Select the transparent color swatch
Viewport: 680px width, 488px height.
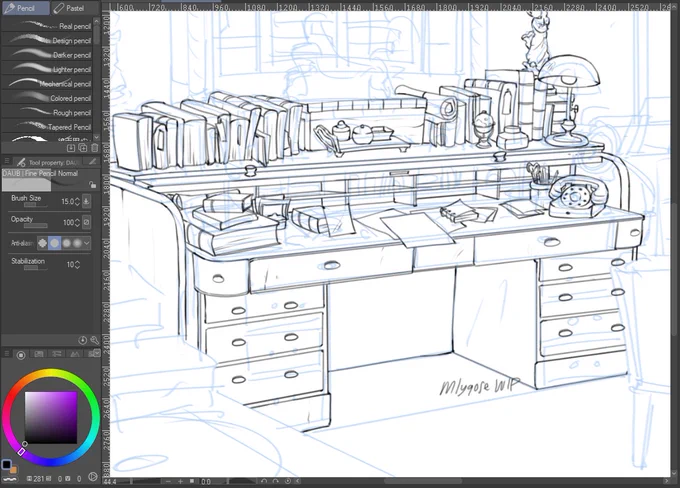coord(9,478)
